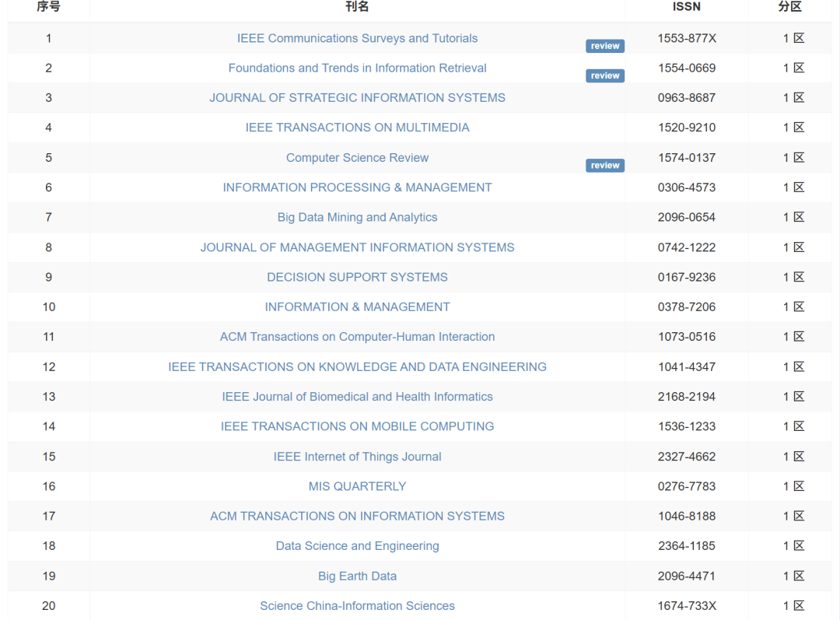Click 1区 in Data Science and Engineering row
This screenshot has width=840, height=620.
tap(793, 546)
